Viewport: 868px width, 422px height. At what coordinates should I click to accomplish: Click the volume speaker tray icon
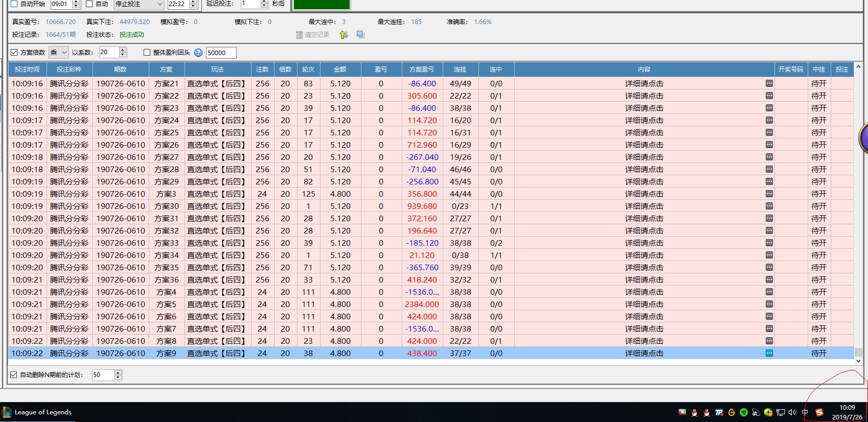(792, 412)
